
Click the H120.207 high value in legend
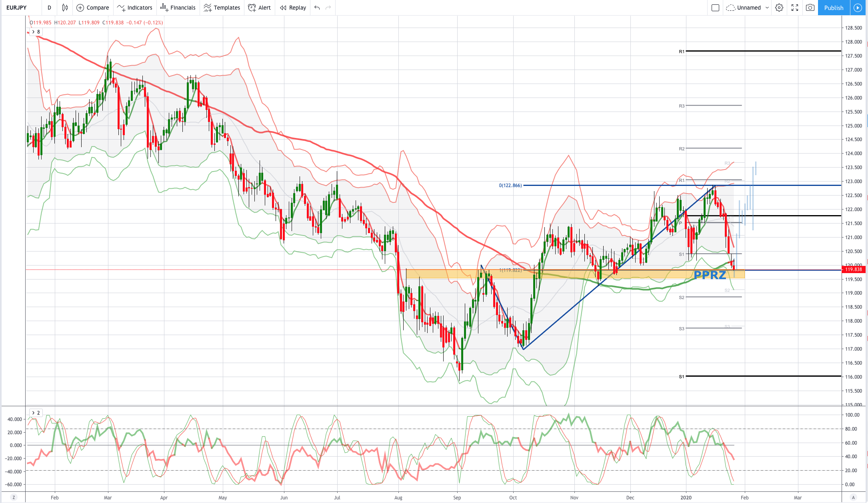point(65,23)
